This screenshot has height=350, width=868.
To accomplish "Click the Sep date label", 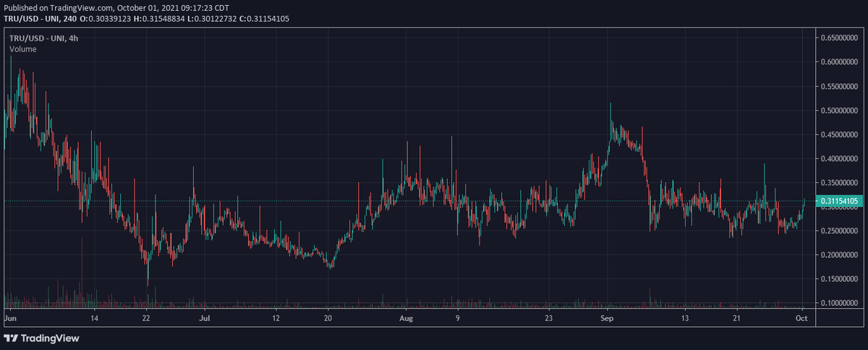I will pos(608,317).
